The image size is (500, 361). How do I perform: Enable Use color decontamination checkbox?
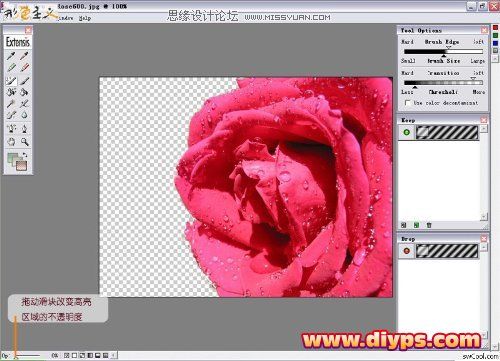407,103
